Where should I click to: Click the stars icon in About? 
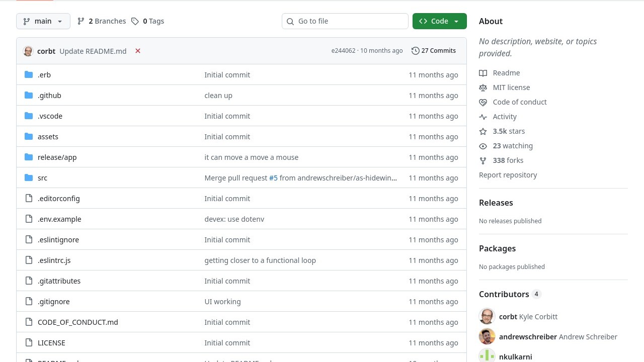(x=483, y=131)
